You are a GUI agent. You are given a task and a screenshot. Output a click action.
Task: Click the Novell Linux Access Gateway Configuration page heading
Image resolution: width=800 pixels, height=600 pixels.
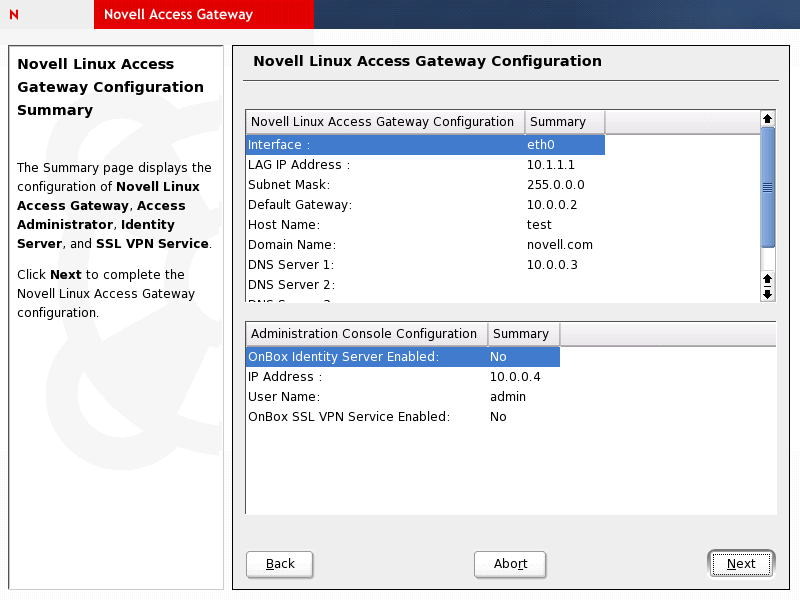pyautogui.click(x=428, y=61)
